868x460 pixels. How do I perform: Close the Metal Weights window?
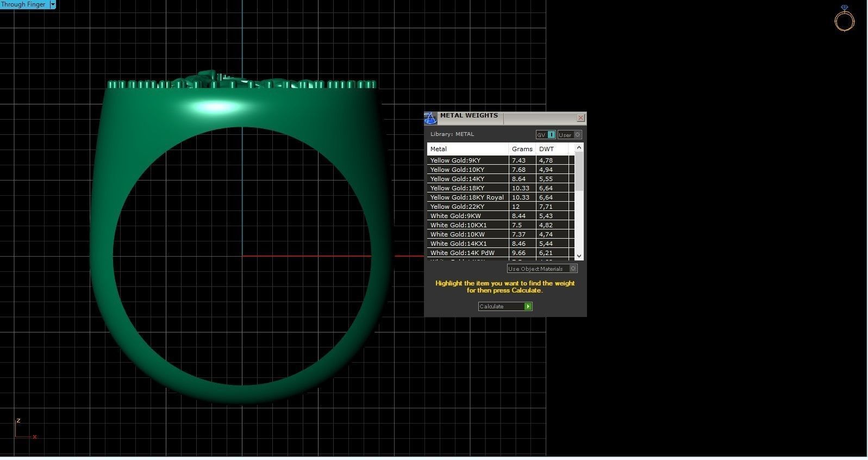(x=580, y=118)
